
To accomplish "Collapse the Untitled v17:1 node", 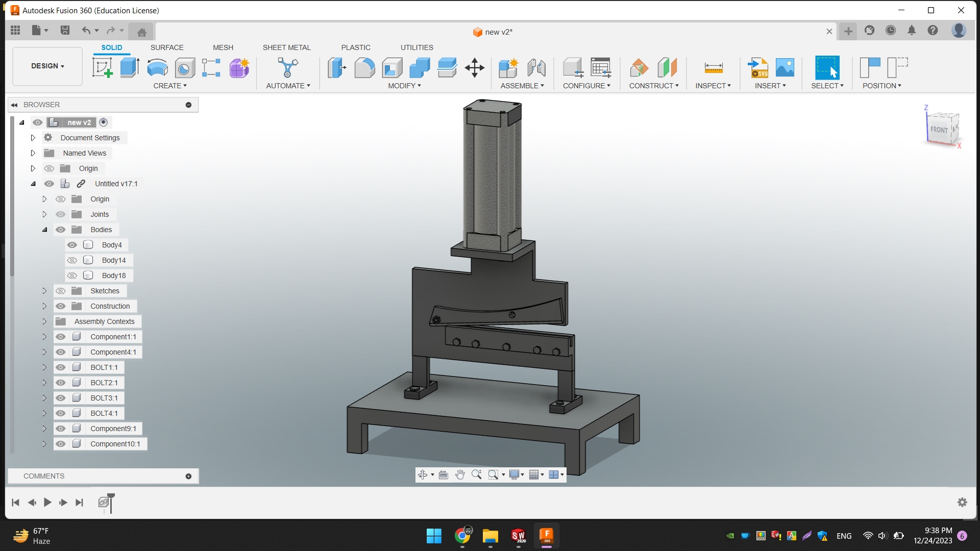I will (x=33, y=184).
